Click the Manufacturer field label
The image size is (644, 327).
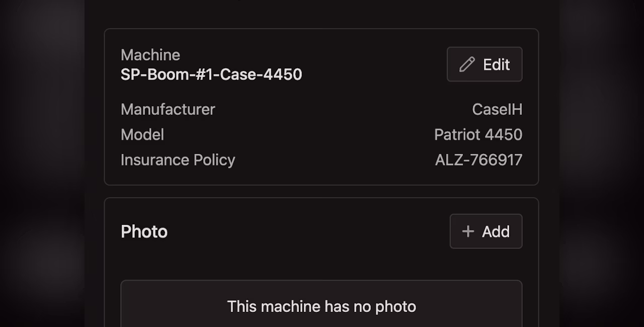pos(168,109)
